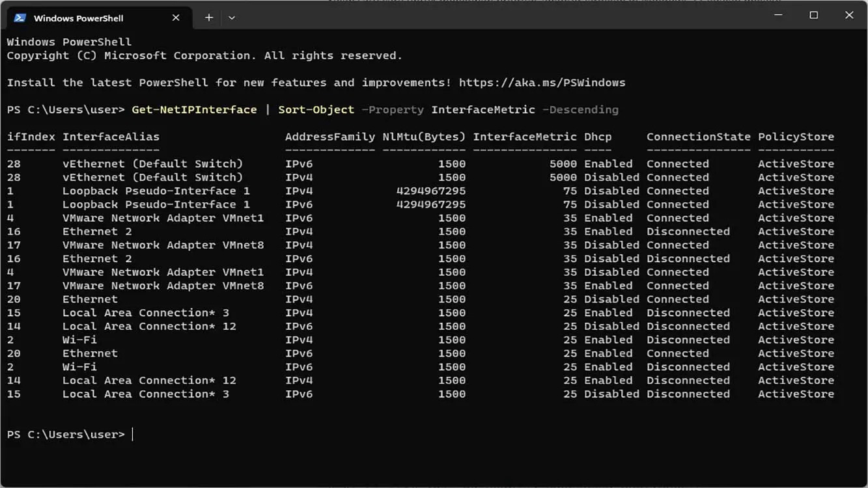Click the ifIndex column header

(x=31, y=137)
